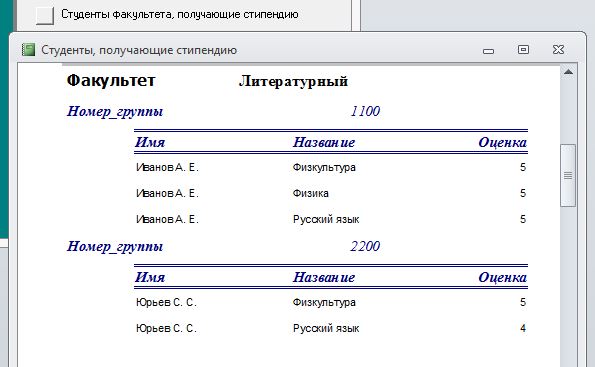
Task: Click the 'Студенты факультета, получающие стипендию' label
Action: tap(180, 14)
